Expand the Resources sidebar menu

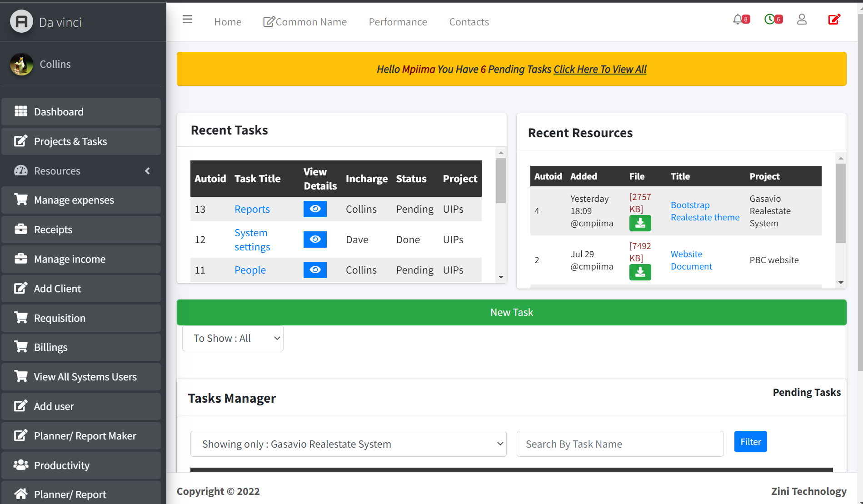pos(81,171)
